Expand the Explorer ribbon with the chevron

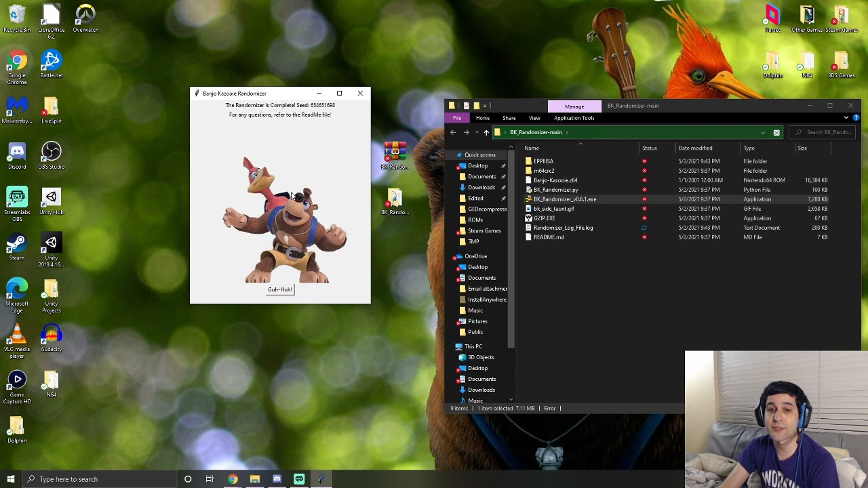click(x=846, y=118)
